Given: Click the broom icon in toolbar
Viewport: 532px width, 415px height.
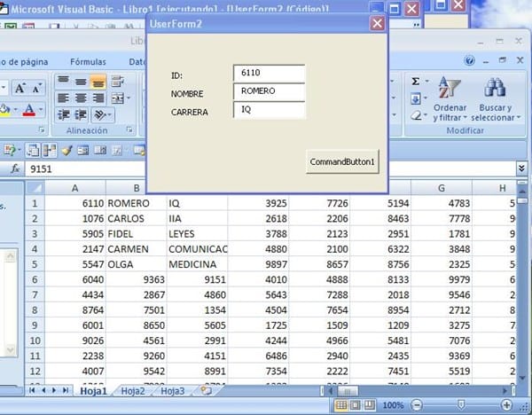Looking at the screenshot, I should click(66, 151).
